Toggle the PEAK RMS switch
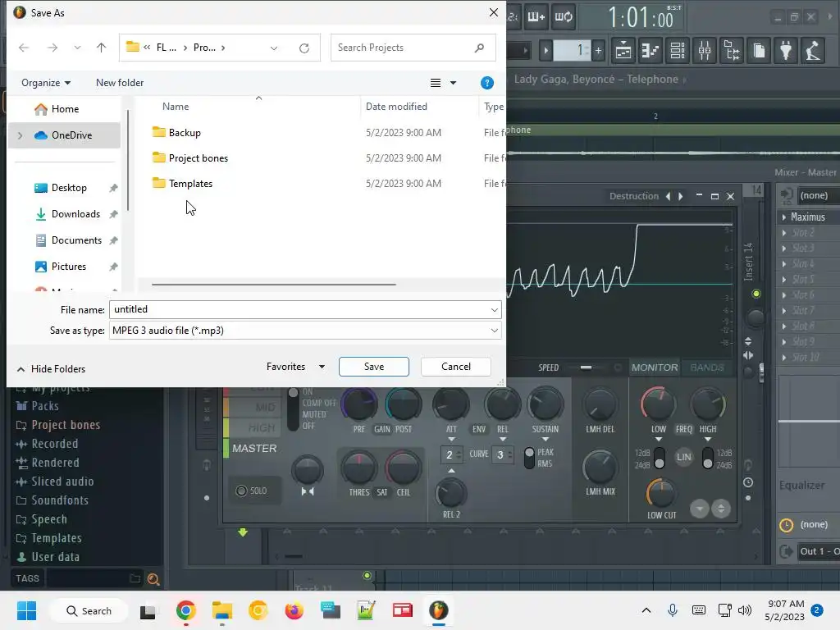This screenshot has width=840, height=630. pyautogui.click(x=529, y=458)
